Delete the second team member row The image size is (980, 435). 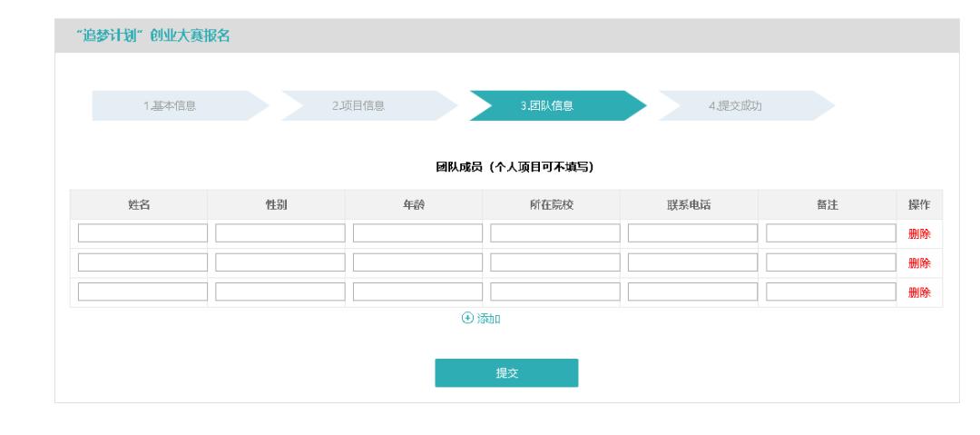pos(919,262)
